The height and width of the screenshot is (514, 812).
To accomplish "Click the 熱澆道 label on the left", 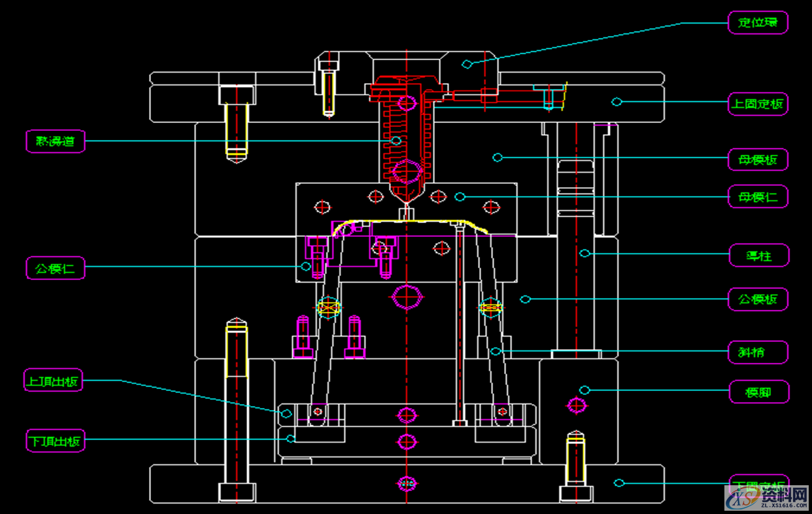I will pos(56,141).
